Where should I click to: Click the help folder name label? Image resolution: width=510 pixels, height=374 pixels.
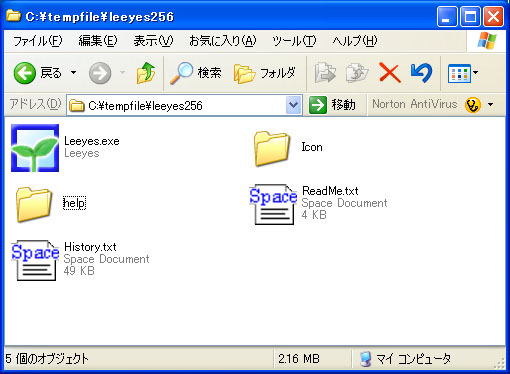click(74, 203)
